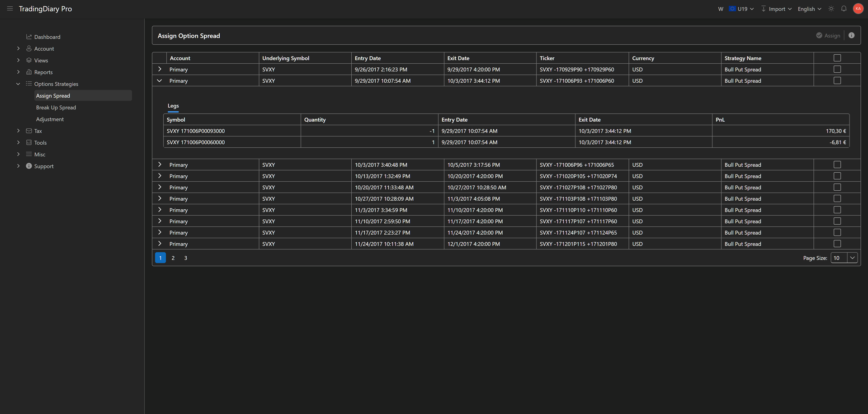Select leg SVXY 171006P00060000 cell

coord(232,142)
